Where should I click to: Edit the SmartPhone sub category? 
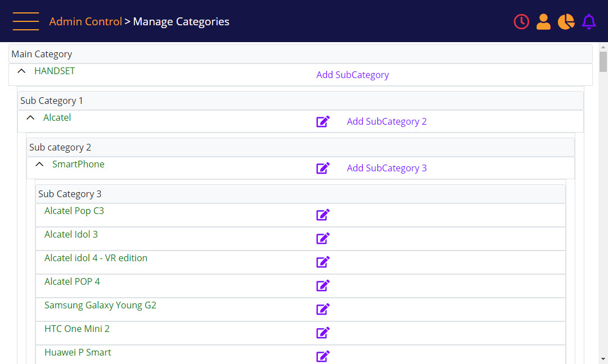[323, 168]
